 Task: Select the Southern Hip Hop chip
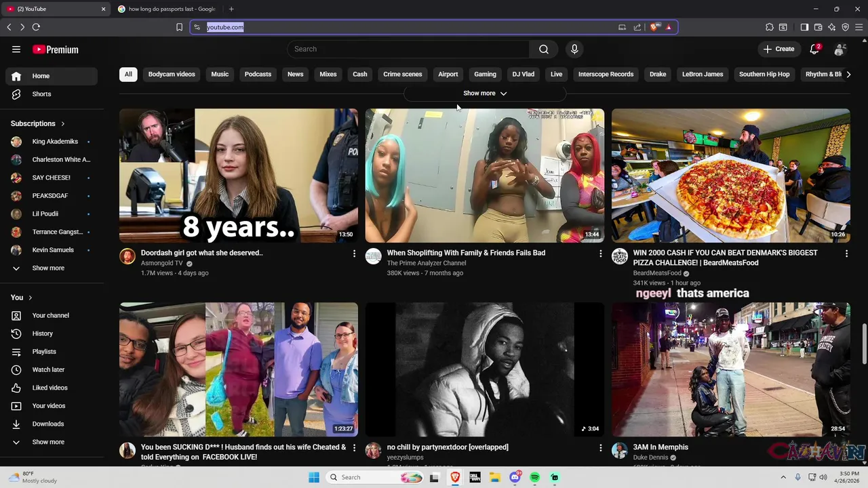764,75
